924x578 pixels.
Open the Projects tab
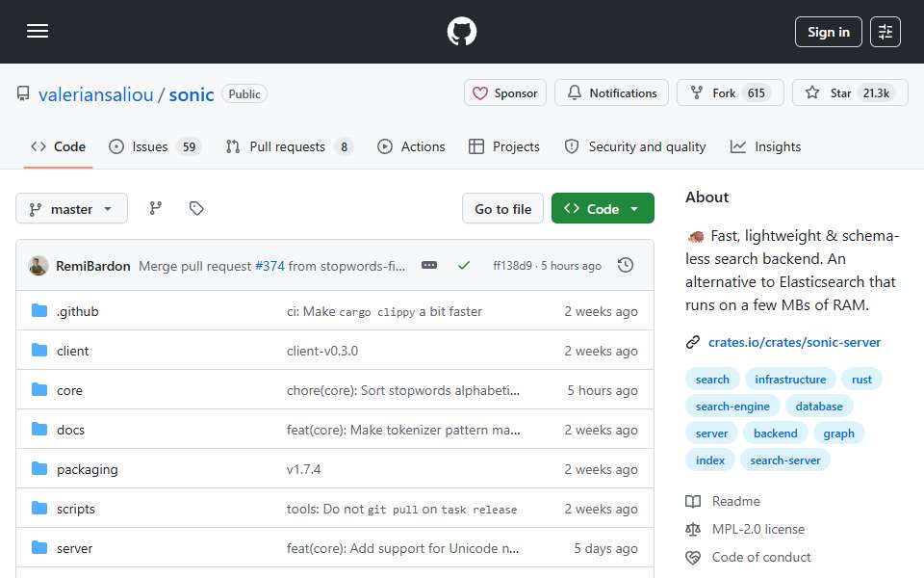click(503, 146)
